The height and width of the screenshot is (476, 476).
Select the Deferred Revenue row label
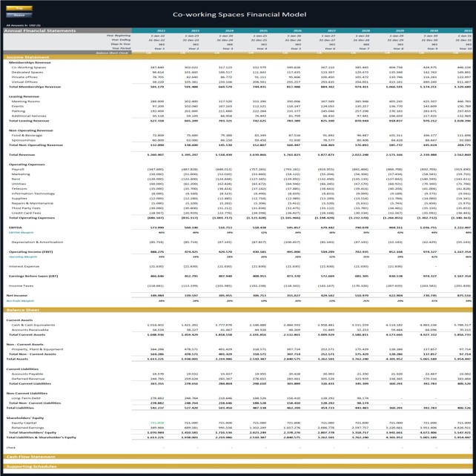pos(28,379)
